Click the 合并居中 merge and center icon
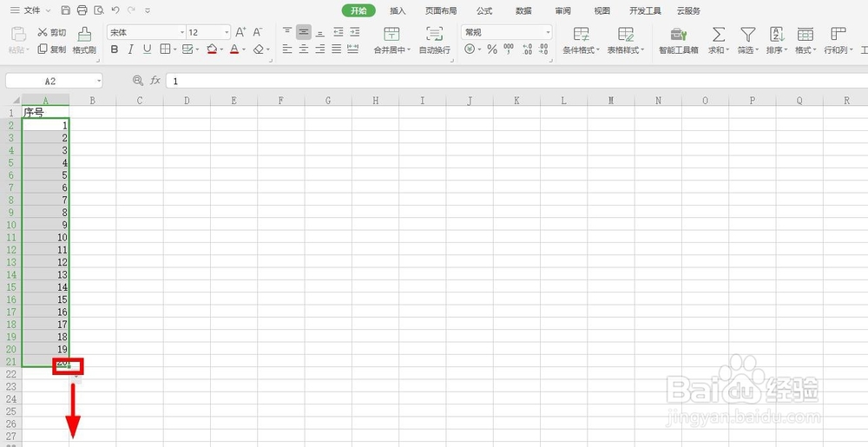Screen dimensions: 868x447 tap(391, 34)
